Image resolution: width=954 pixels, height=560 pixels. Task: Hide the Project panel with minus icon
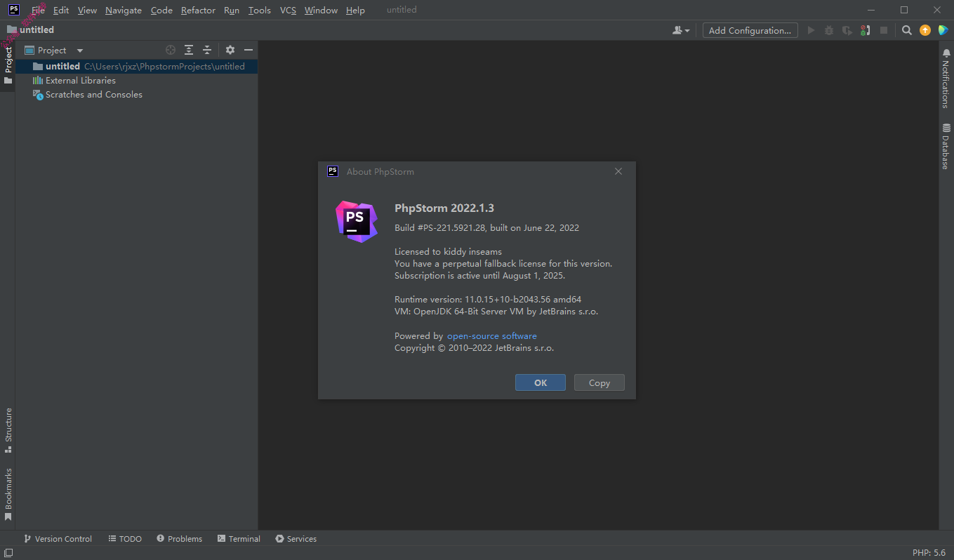coord(249,50)
